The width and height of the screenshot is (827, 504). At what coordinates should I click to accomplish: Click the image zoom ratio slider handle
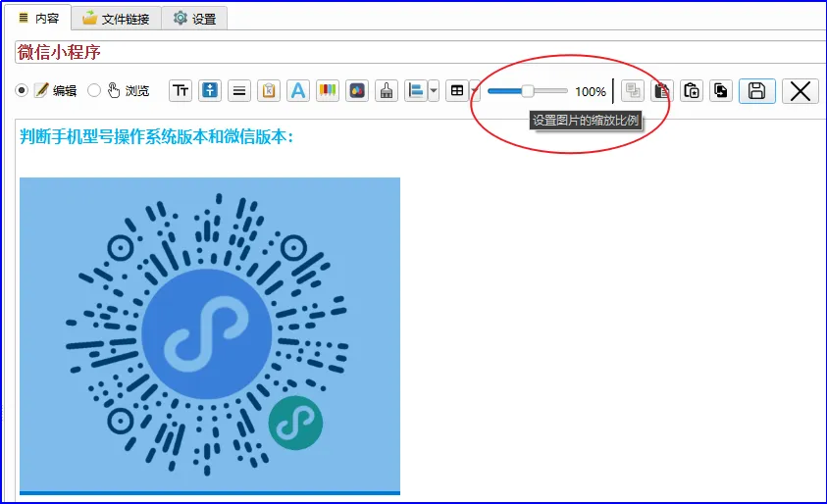click(528, 90)
